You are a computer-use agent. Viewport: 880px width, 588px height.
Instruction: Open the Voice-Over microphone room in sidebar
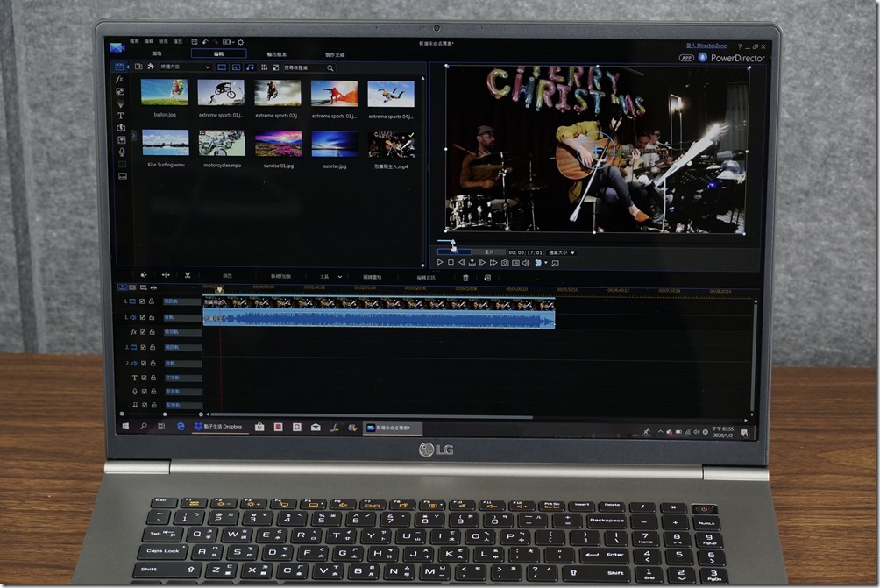coord(122,152)
